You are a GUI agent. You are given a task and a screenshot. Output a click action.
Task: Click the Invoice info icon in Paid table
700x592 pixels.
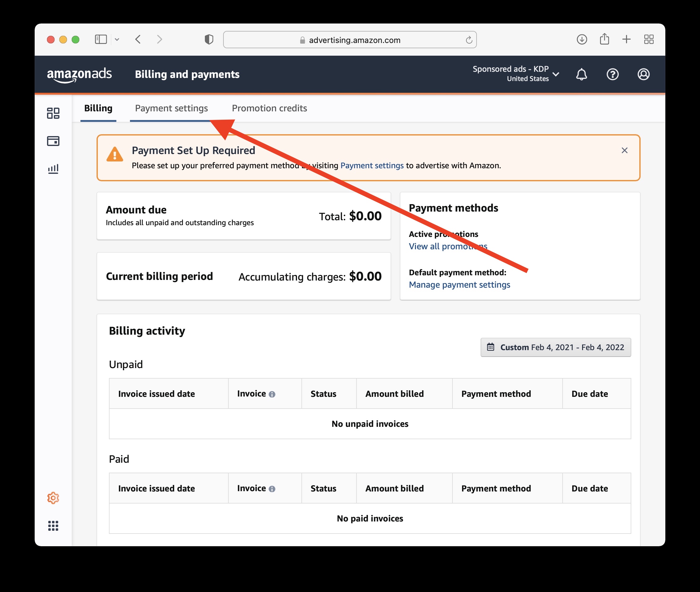(x=272, y=489)
